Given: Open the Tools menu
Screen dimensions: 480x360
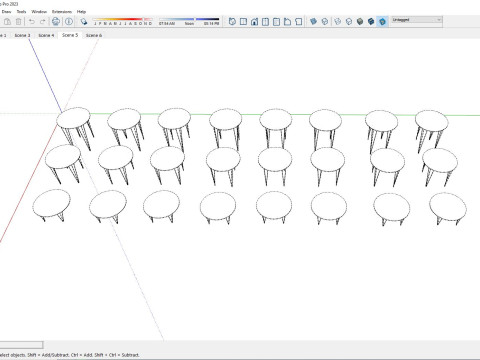Looking at the screenshot, I should tap(21, 12).
